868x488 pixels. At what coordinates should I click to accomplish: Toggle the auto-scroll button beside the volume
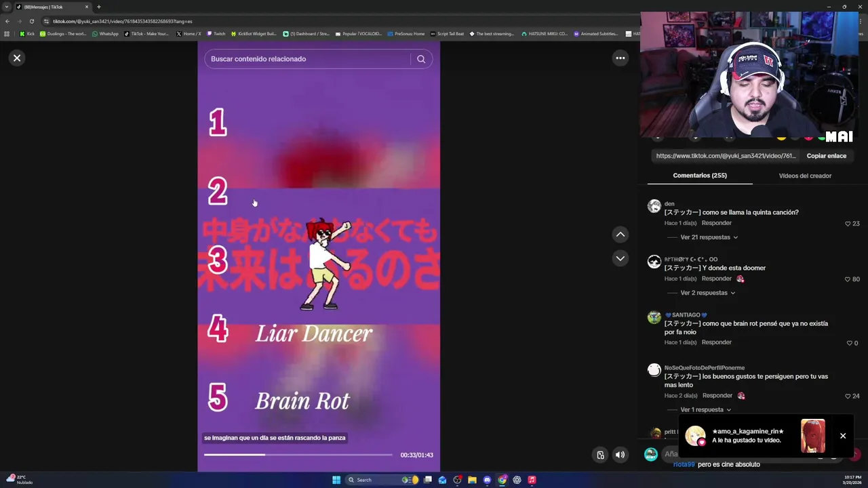(600, 455)
